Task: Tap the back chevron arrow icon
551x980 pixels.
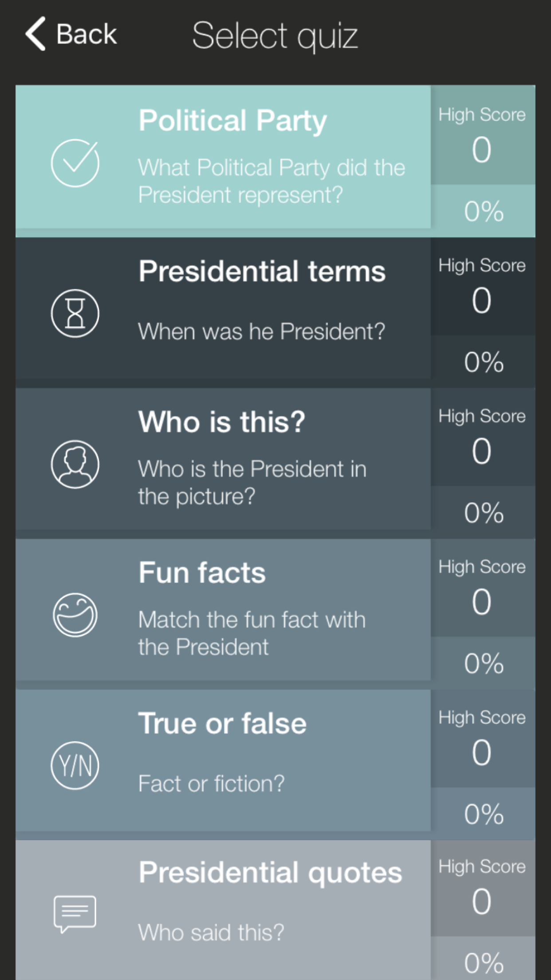Action: (x=35, y=34)
